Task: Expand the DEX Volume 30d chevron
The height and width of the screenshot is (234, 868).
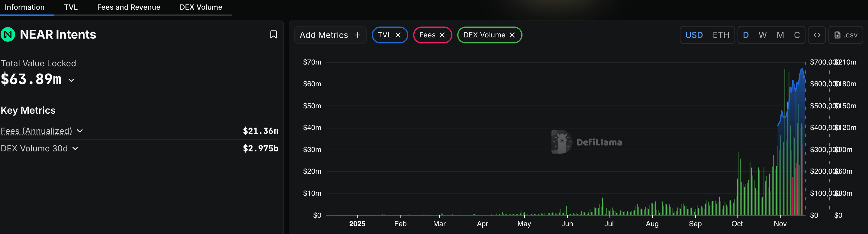Action: pyautogui.click(x=76, y=148)
